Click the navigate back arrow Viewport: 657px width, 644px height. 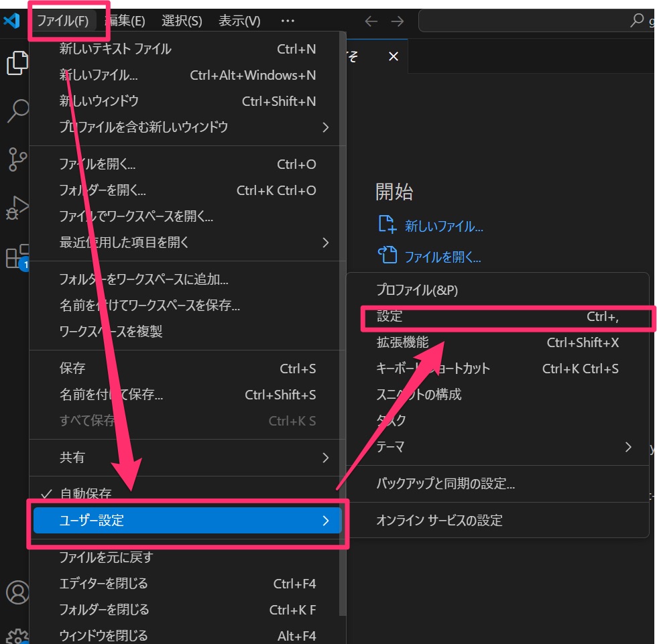pos(371,21)
